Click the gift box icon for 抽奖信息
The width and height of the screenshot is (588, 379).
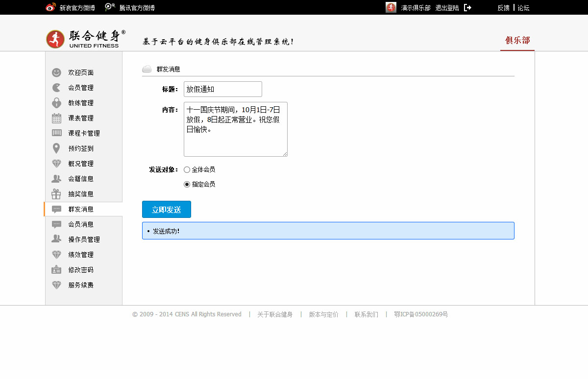(x=57, y=194)
